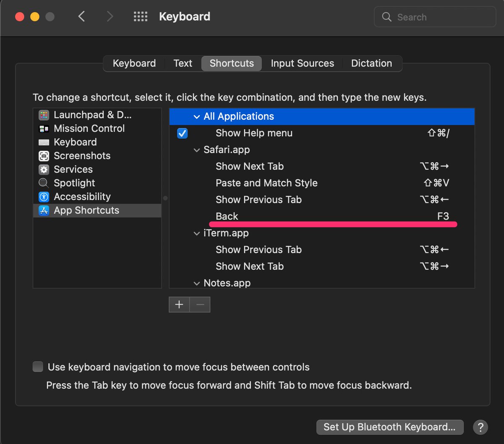Click the Services gear icon
Image resolution: width=504 pixels, height=444 pixels.
click(44, 169)
